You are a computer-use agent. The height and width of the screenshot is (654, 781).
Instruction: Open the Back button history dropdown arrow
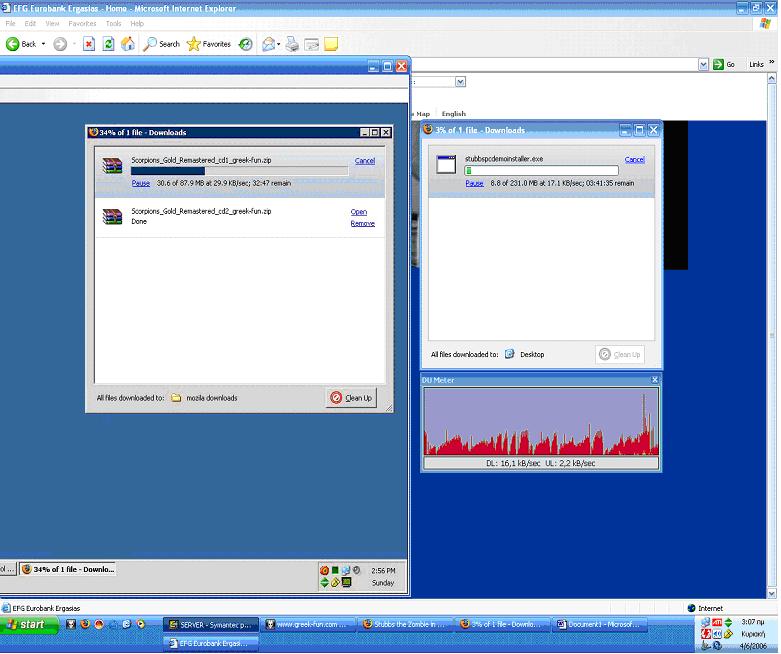[43, 44]
